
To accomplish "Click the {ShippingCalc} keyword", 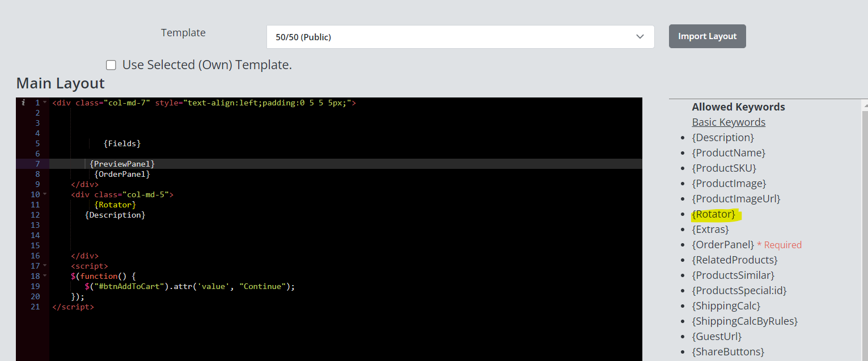I will (726, 306).
